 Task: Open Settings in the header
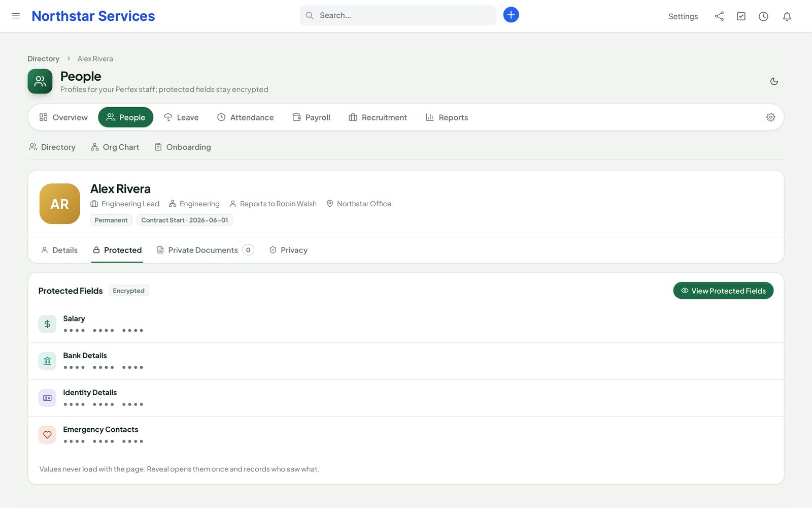pos(683,16)
